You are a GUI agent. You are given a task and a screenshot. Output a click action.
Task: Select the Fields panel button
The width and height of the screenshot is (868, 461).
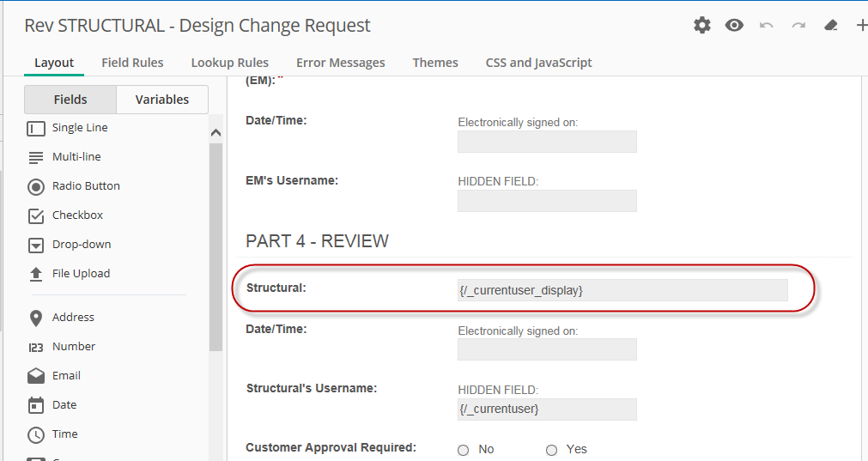pos(70,100)
